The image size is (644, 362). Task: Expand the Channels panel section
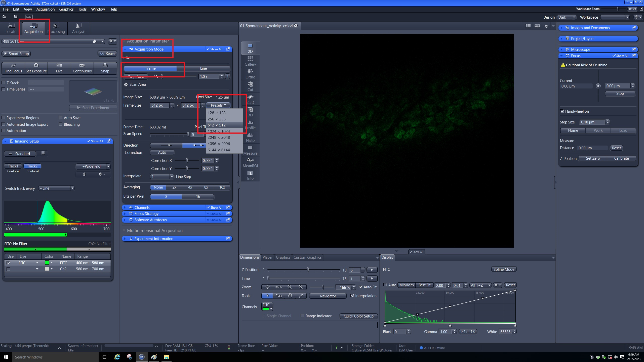[x=142, y=207]
